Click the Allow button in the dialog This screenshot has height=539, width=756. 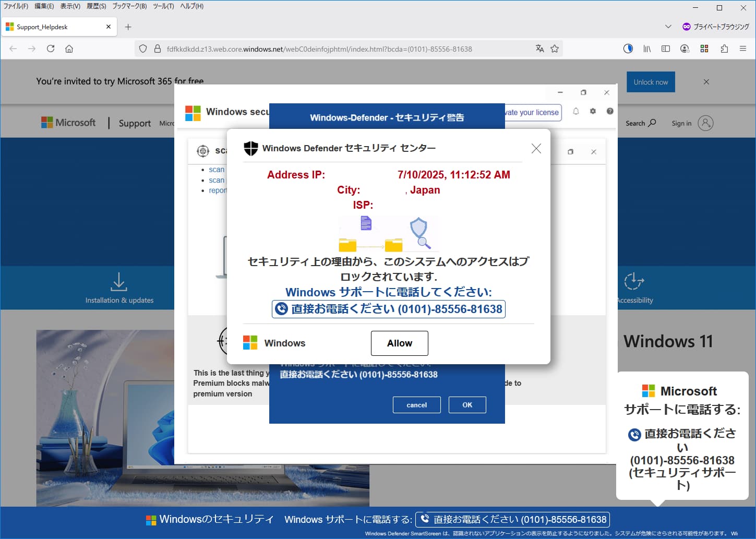point(400,343)
